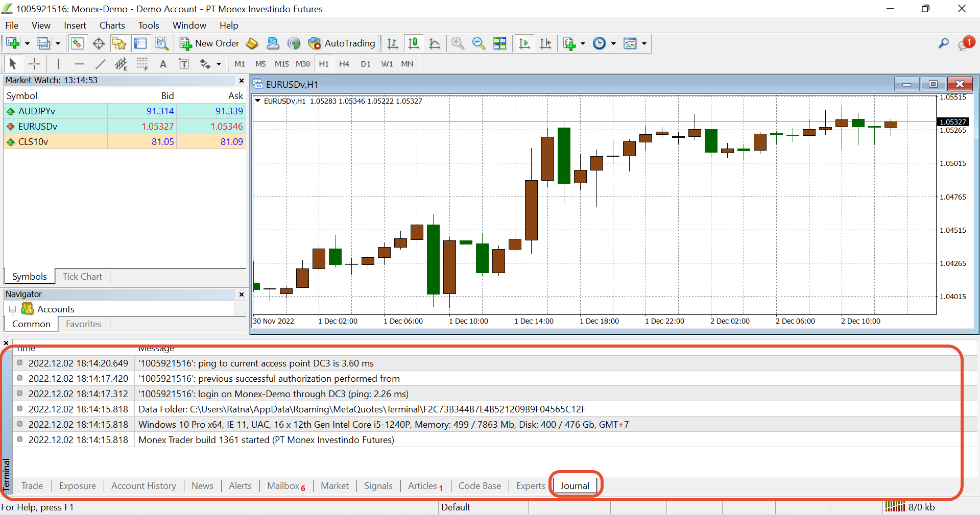Open the Insert menu
Image resolution: width=980 pixels, height=515 pixels.
(75, 26)
